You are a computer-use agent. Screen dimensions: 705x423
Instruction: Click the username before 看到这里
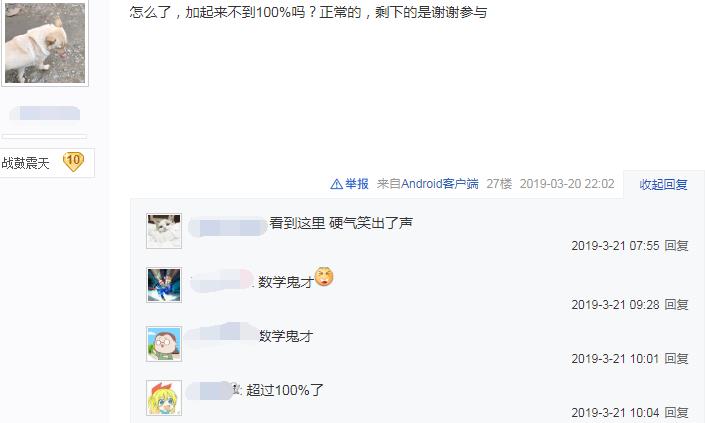(228, 226)
